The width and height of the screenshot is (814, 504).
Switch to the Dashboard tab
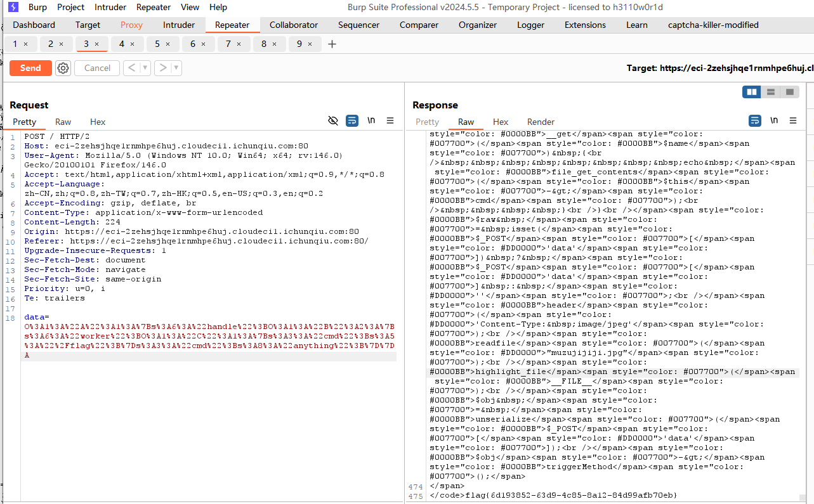click(x=34, y=25)
